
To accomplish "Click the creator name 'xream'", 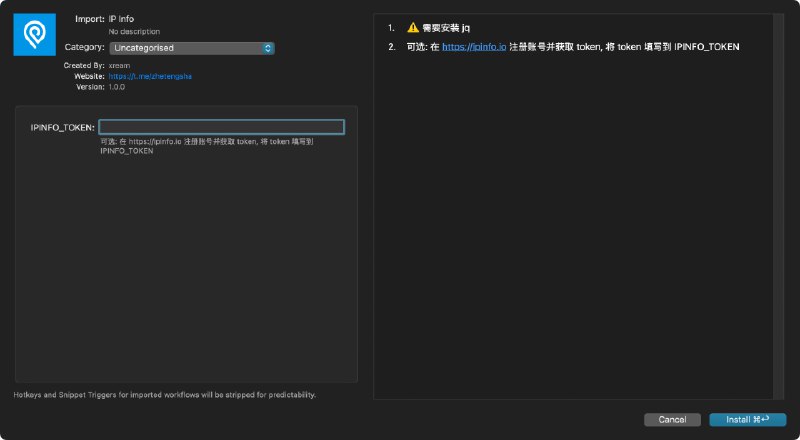I will pos(119,66).
